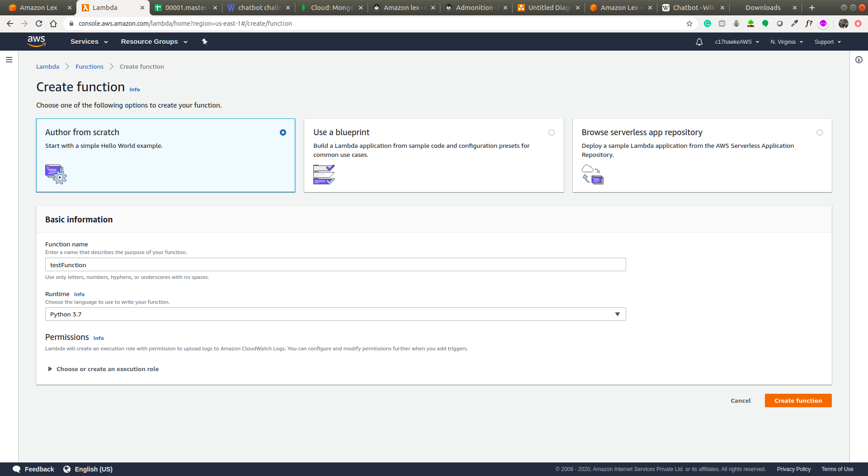Open the c17hawkeAWS account dropdown
The width and height of the screenshot is (868, 476).
737,42
